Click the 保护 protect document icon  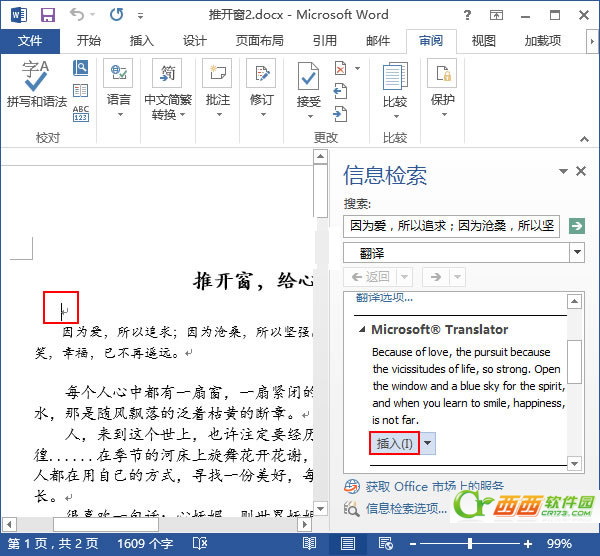(x=442, y=73)
